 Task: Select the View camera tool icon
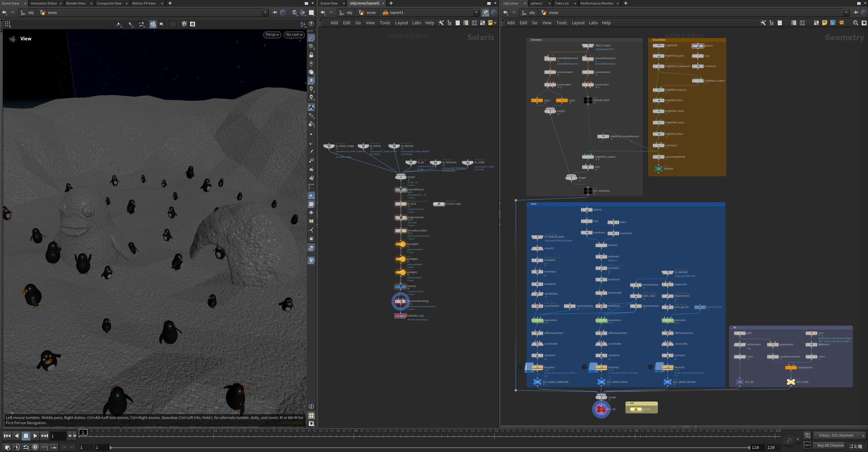click(x=153, y=24)
